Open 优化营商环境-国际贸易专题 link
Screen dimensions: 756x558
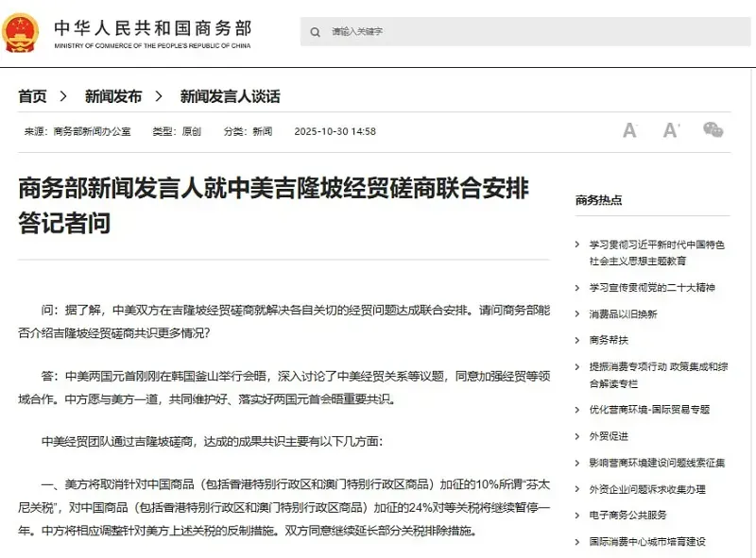[648, 410]
